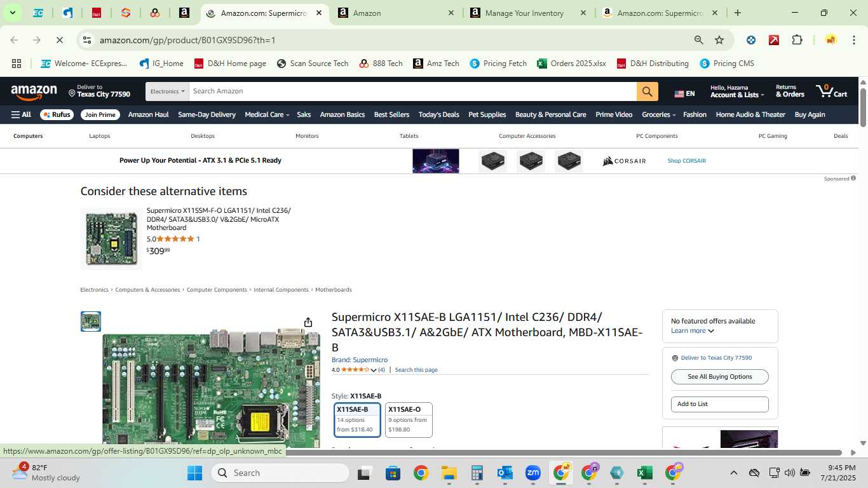This screenshot has width=868, height=488.
Task: Click the Search this page link
Action: (416, 370)
